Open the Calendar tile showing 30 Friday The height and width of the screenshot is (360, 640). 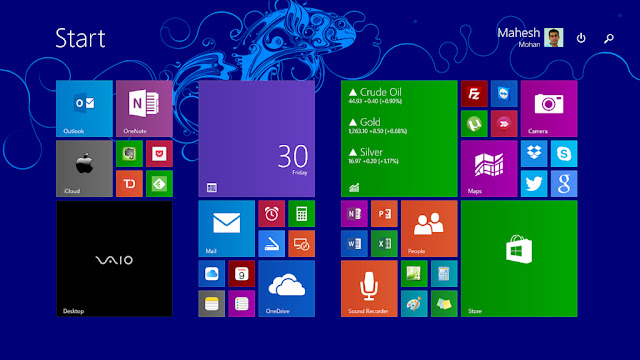coord(257,138)
